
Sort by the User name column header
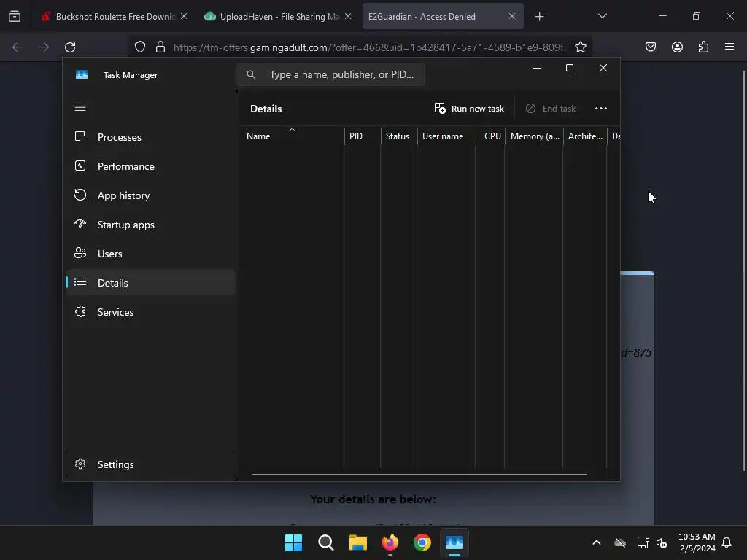[x=446, y=136]
